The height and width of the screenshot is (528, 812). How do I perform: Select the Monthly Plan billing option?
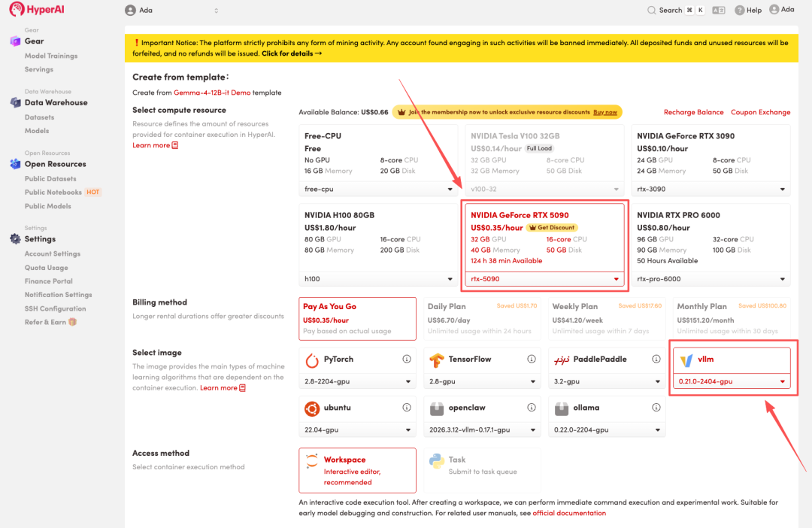[732, 319]
